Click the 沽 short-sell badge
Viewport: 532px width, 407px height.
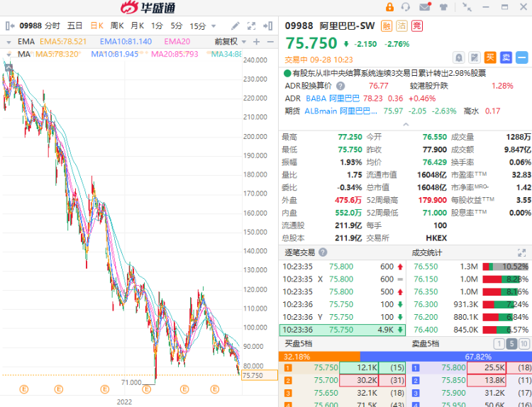point(401,26)
